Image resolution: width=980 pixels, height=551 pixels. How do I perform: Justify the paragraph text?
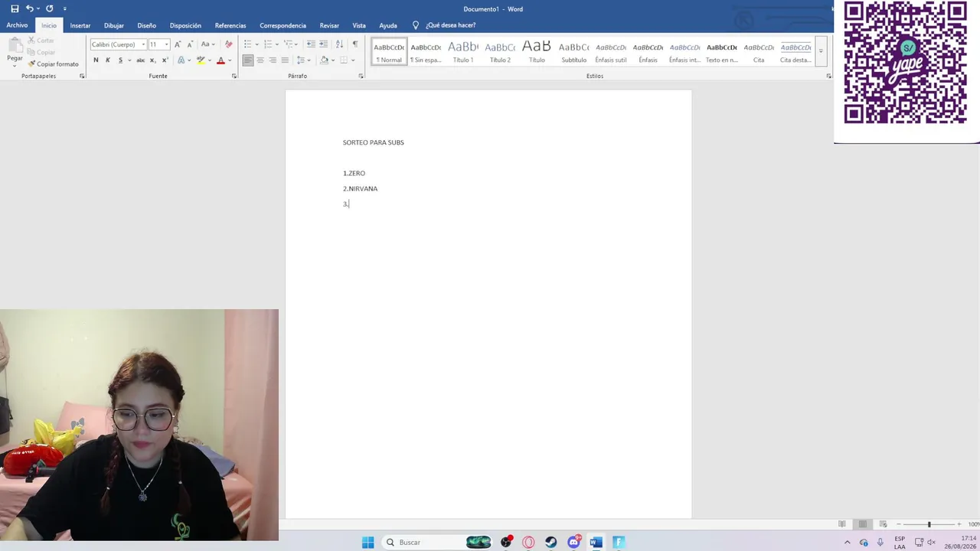[285, 60]
